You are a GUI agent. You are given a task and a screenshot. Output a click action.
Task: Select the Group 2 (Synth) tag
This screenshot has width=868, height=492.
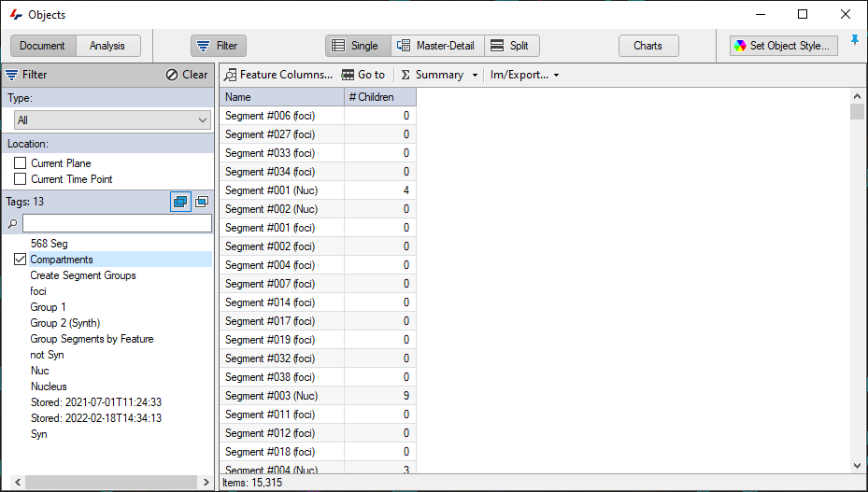coord(65,323)
